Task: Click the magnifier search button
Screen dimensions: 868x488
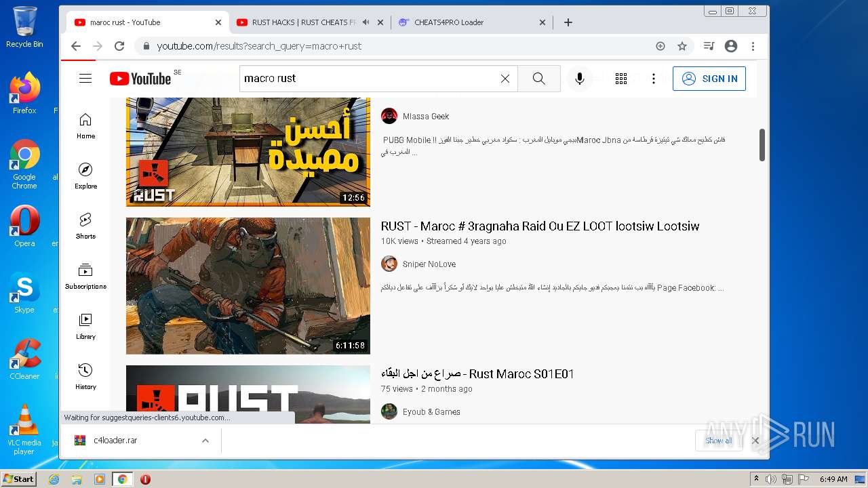Action: point(538,79)
